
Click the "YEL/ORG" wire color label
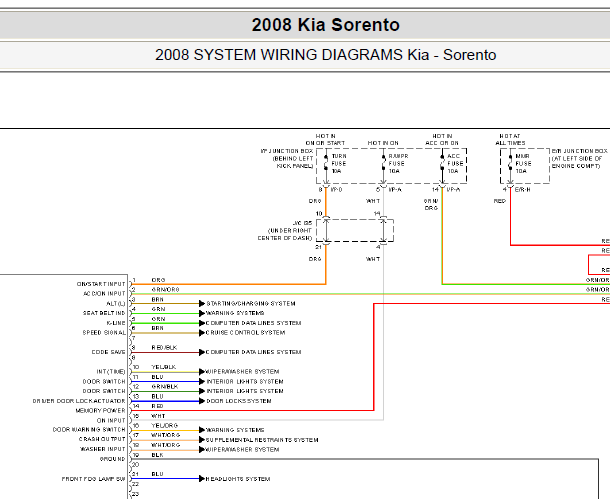[165, 425]
